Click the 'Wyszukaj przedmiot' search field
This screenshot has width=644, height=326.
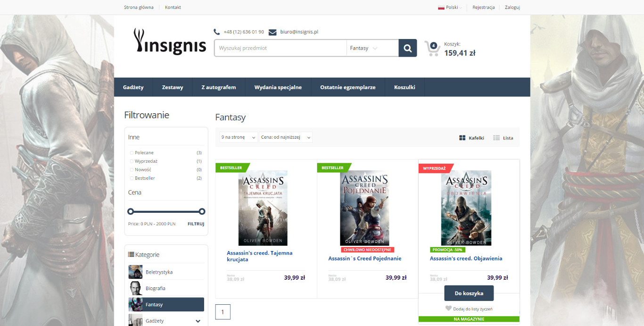pos(281,48)
